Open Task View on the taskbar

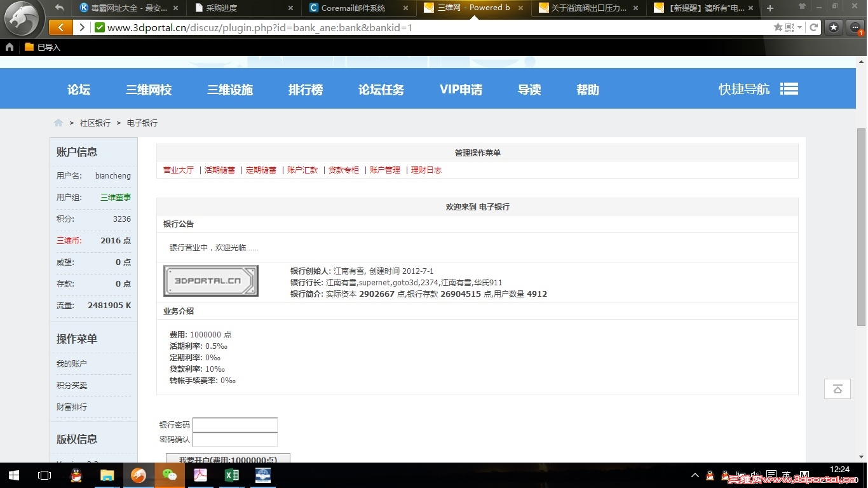[44, 475]
